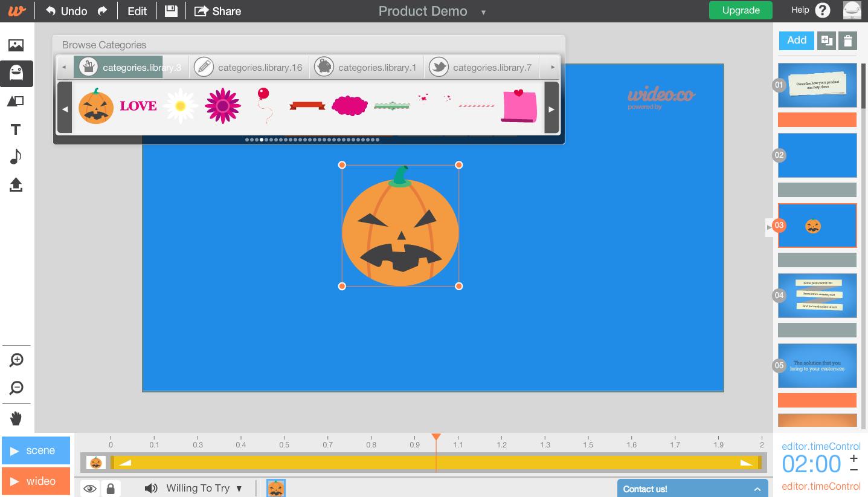The width and height of the screenshot is (868, 497).
Task: Select the hand pan tool
Action: [16, 418]
